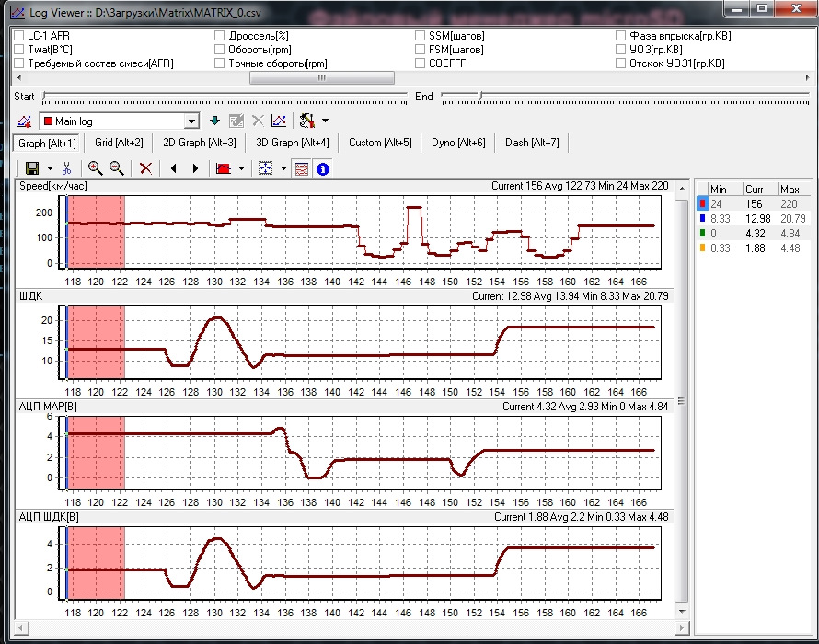Click the Start range slider track

click(223, 96)
